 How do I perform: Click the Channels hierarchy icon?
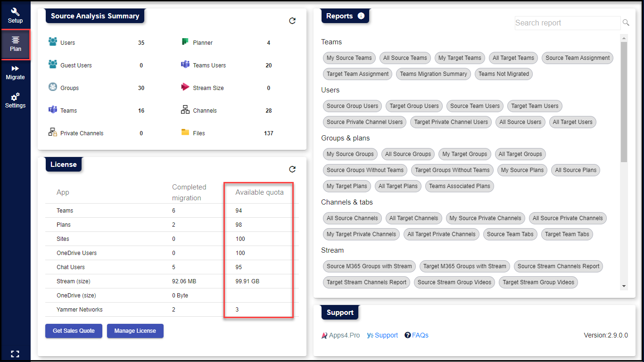pos(185,110)
